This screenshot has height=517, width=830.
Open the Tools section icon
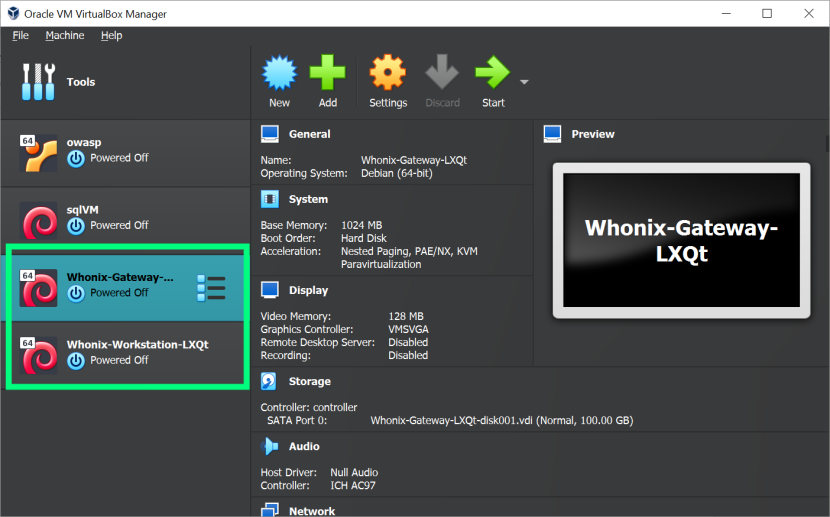coord(38,82)
